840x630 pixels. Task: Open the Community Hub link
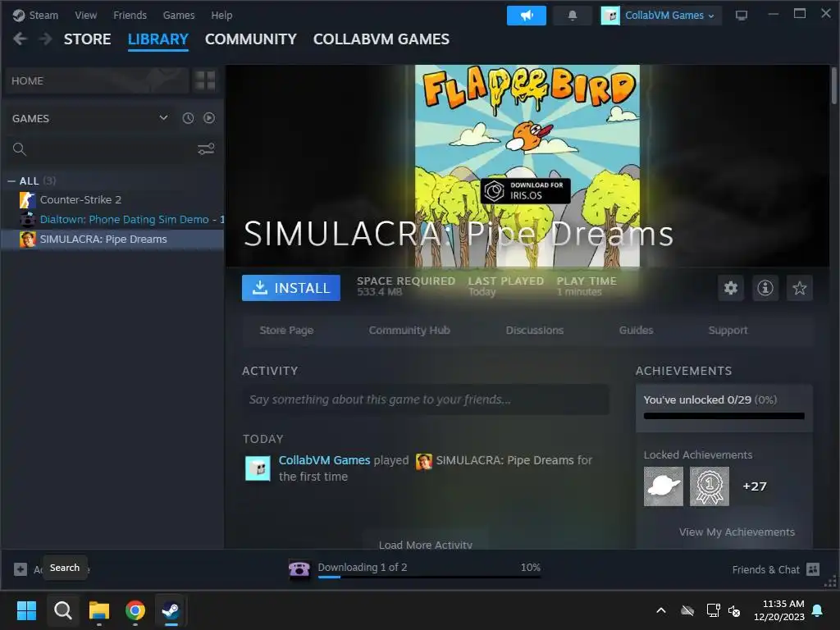pos(409,330)
